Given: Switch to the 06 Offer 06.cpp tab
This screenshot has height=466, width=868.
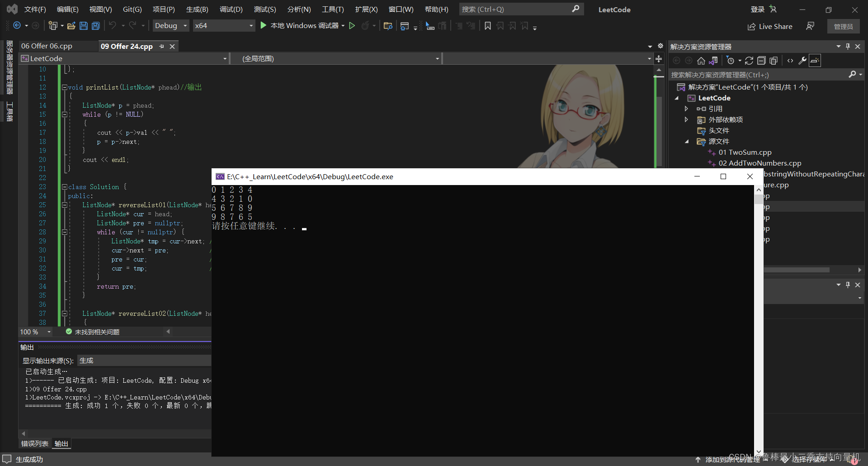Looking at the screenshot, I should click(x=47, y=46).
